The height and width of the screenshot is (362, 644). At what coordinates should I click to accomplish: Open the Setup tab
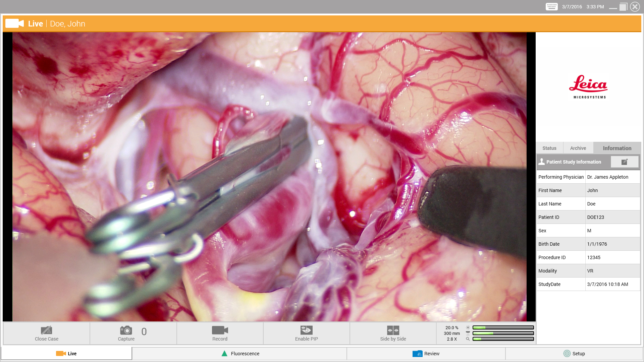pos(574,354)
